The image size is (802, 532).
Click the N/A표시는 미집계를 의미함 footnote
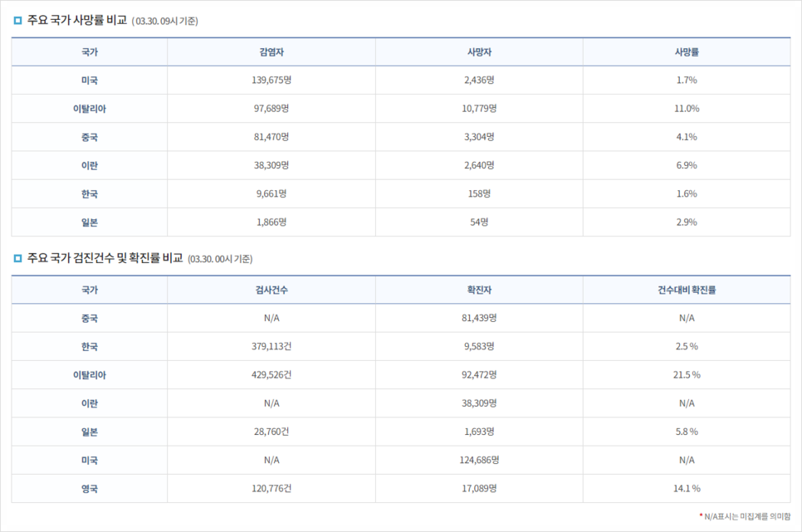(x=745, y=517)
